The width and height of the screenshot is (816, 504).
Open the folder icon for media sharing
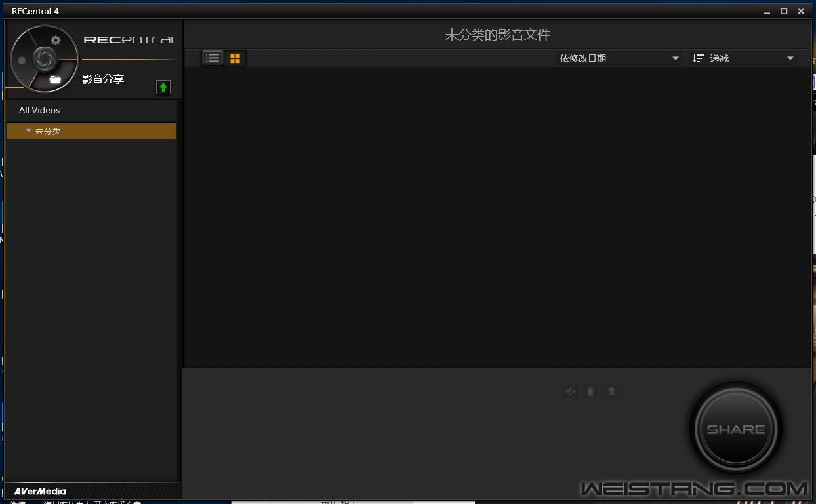(x=55, y=79)
